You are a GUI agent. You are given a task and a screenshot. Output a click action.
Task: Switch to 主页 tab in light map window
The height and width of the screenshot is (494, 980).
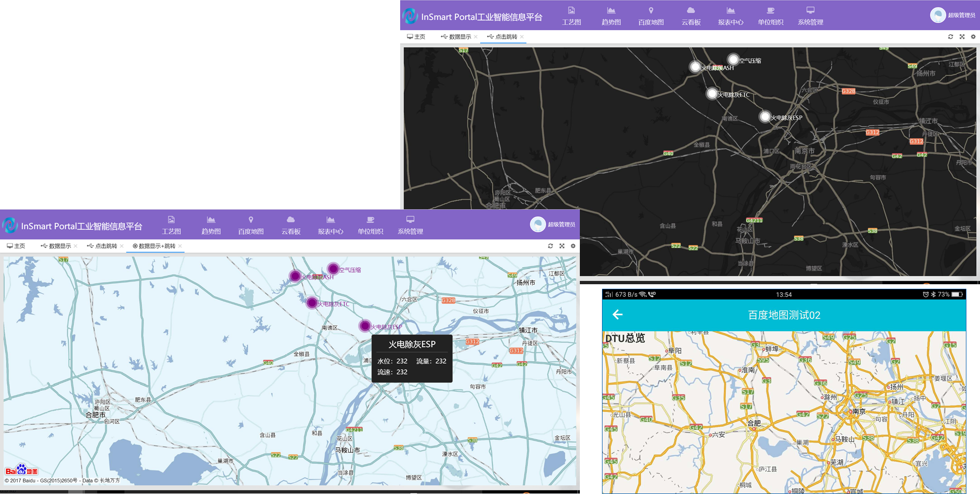(x=16, y=246)
